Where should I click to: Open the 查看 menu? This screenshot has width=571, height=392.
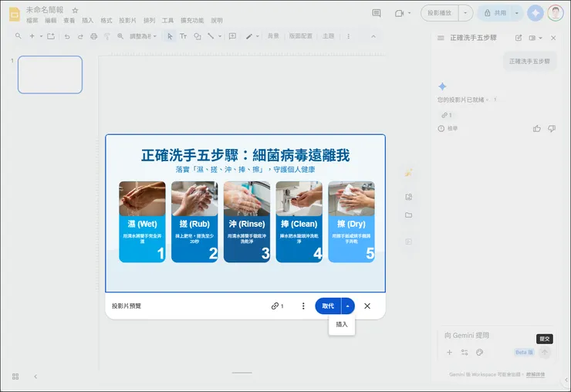tap(69, 20)
